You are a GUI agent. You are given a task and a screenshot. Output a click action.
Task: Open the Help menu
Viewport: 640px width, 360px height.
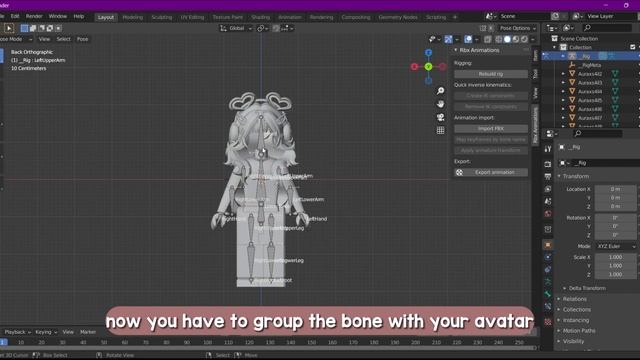click(79, 16)
